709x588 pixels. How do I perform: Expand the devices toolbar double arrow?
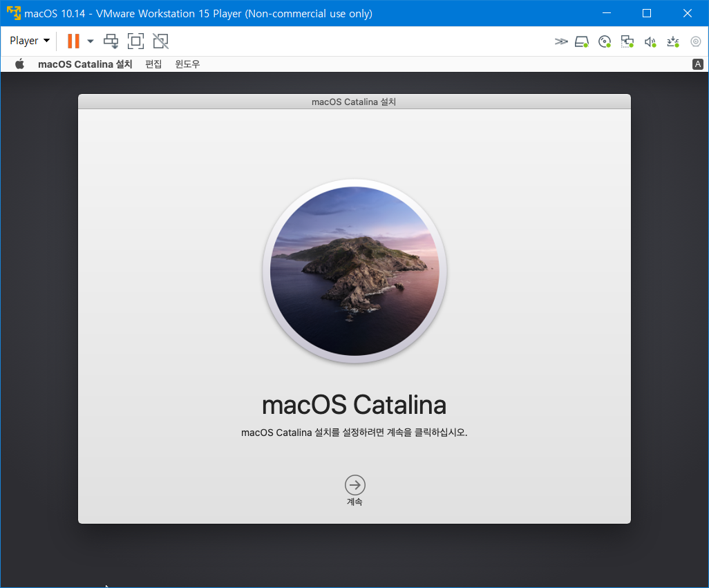[560, 41]
